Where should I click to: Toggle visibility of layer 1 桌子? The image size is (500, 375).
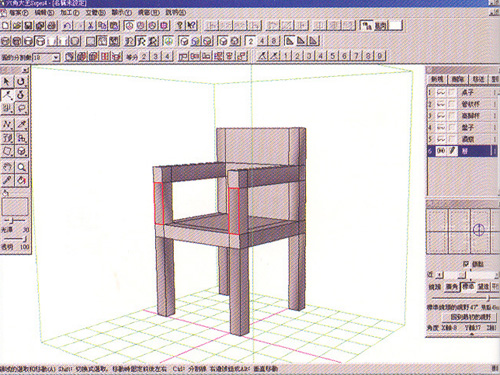tap(441, 93)
